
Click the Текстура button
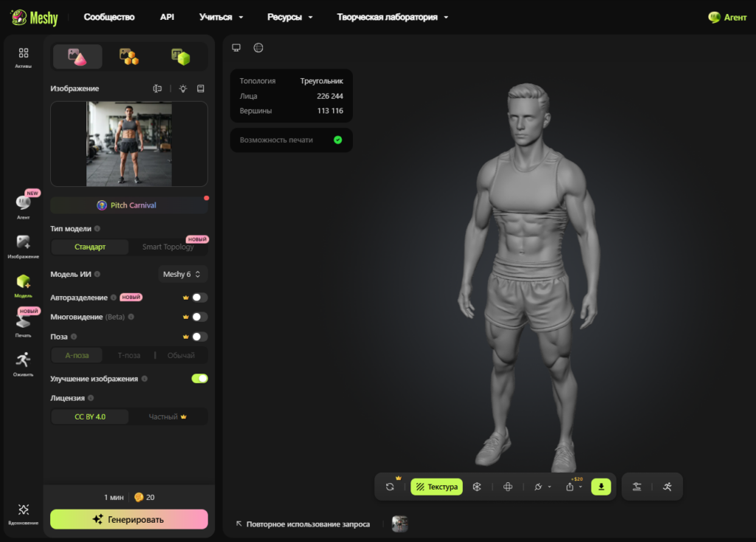(x=437, y=487)
